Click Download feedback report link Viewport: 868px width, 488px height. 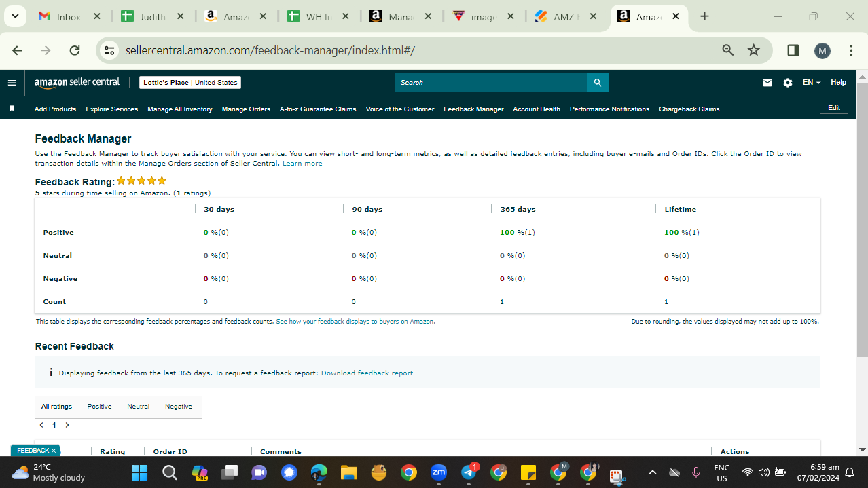tap(367, 373)
